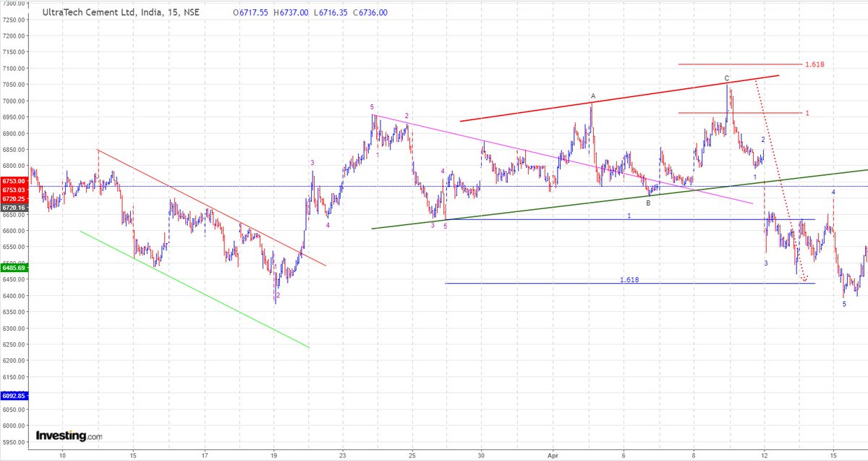Click the red 1.618 Fibonacci label

(x=815, y=64)
